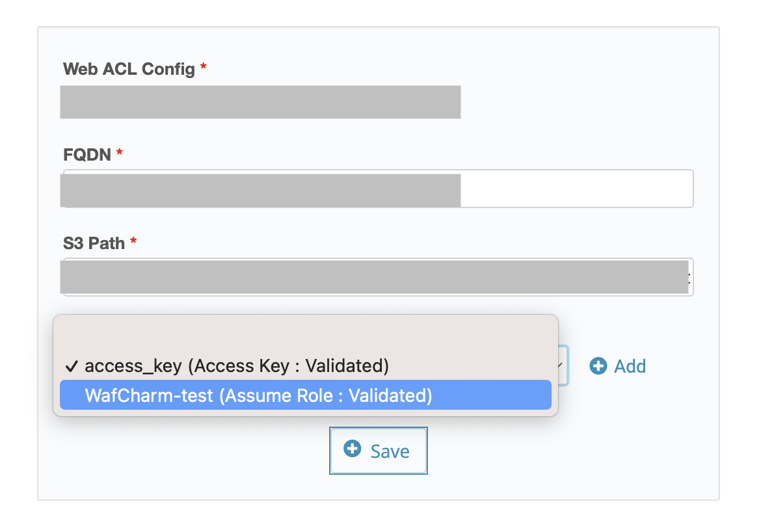Open the Web ACL Config selection field
Image resolution: width=761 pixels, height=532 pixels.
click(260, 102)
